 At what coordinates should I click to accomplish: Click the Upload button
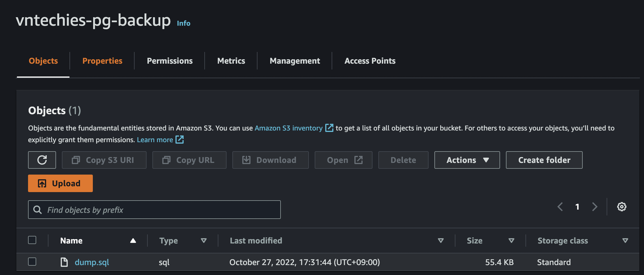coord(60,183)
